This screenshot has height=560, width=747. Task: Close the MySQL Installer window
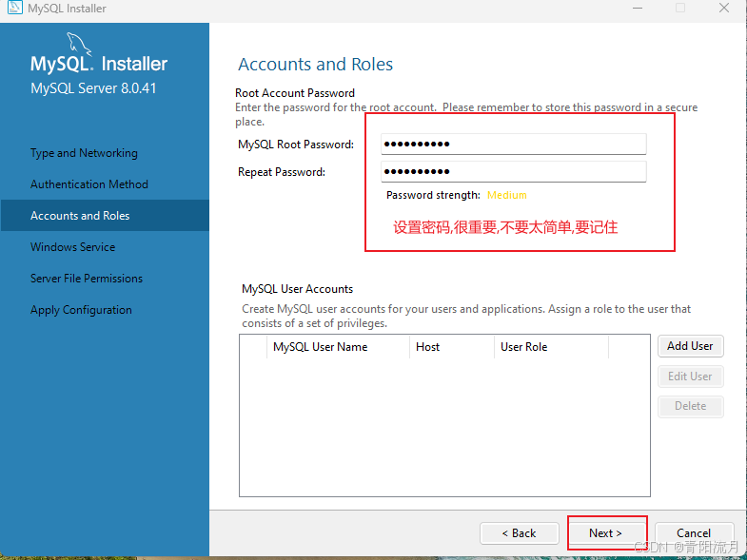point(724,9)
